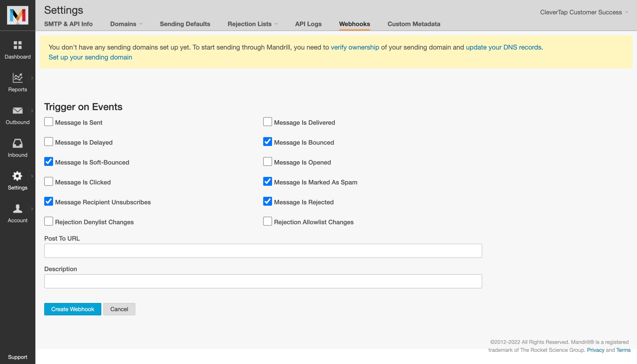
Task: Open the Account person icon
Action: [17, 209]
